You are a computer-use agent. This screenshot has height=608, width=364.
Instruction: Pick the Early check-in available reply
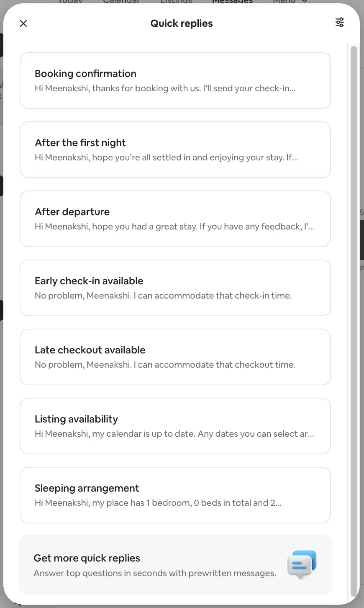[x=175, y=288]
